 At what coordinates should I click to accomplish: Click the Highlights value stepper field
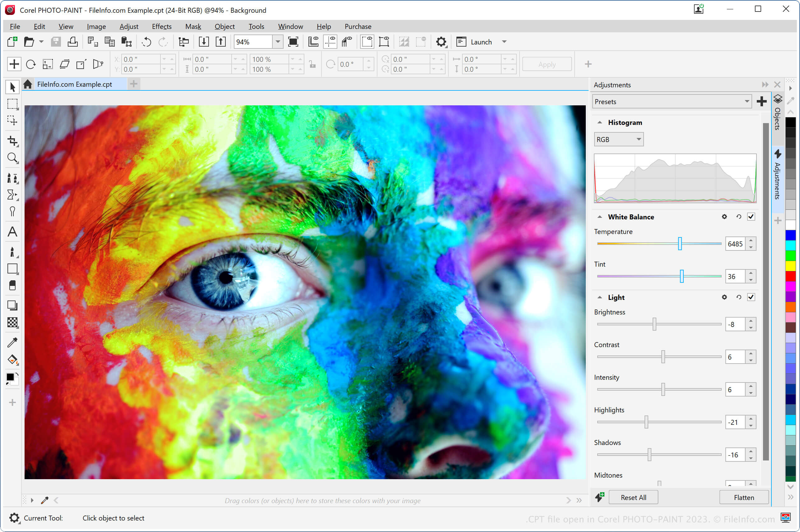click(737, 422)
